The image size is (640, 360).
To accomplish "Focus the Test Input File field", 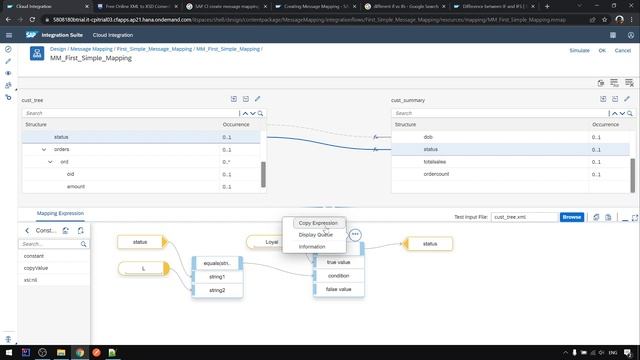I will tap(524, 217).
